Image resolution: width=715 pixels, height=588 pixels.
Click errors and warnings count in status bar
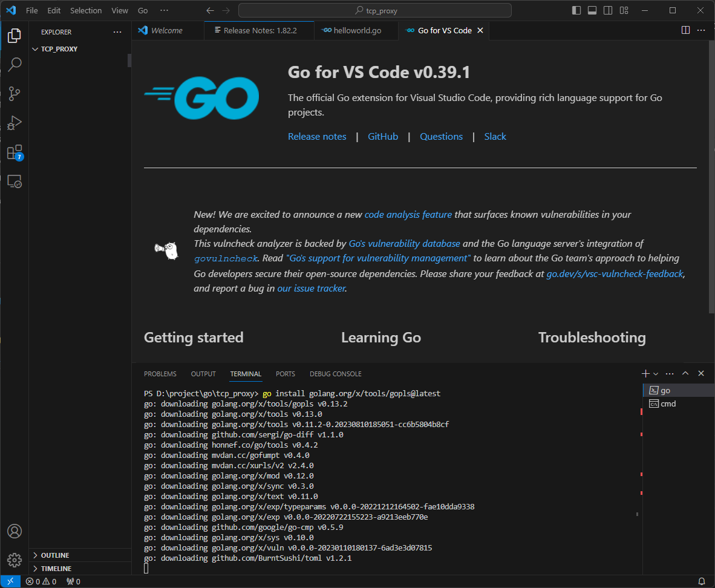pyautogui.click(x=41, y=581)
